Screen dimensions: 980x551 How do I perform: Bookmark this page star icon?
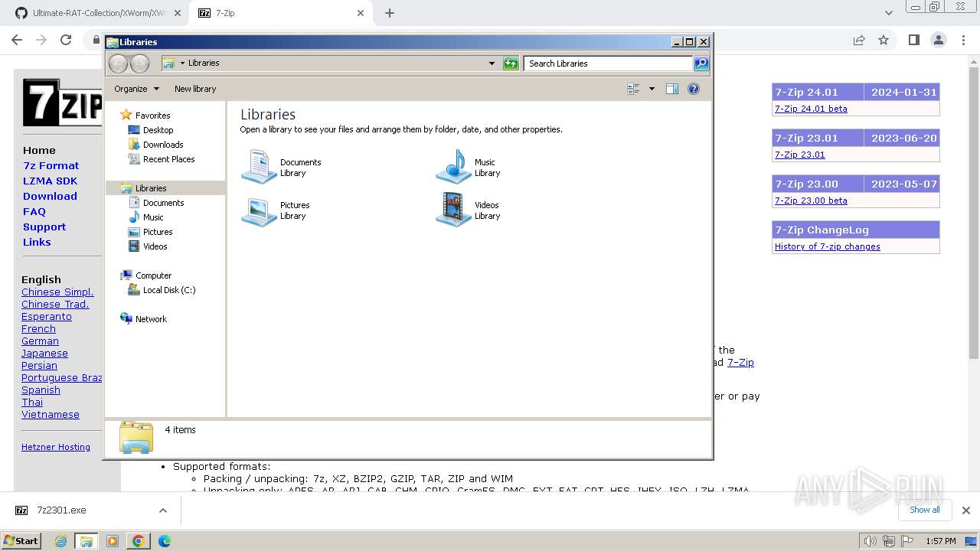click(x=884, y=40)
